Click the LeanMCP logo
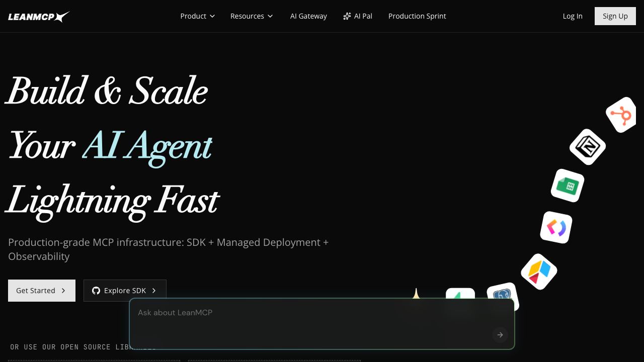 (x=39, y=17)
